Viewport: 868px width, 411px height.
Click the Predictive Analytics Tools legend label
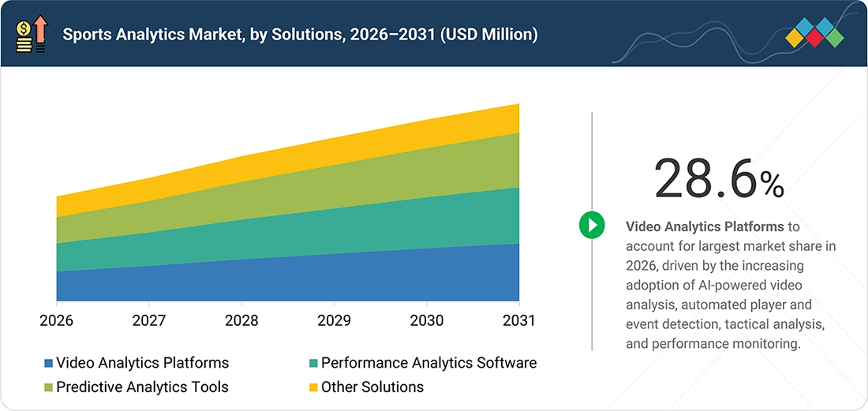pyautogui.click(x=142, y=387)
